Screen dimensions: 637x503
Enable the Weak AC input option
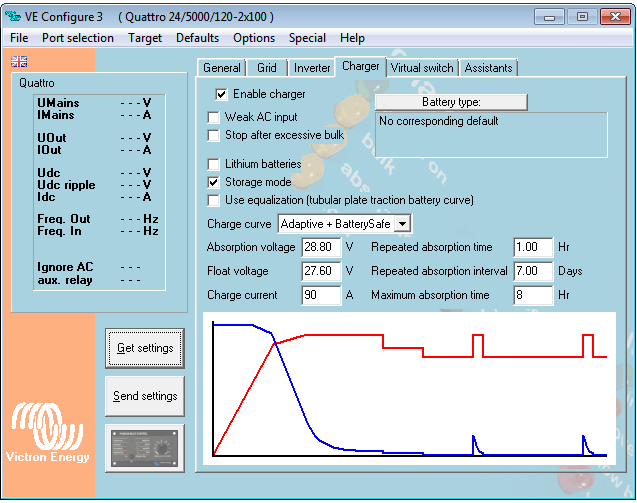click(213, 117)
